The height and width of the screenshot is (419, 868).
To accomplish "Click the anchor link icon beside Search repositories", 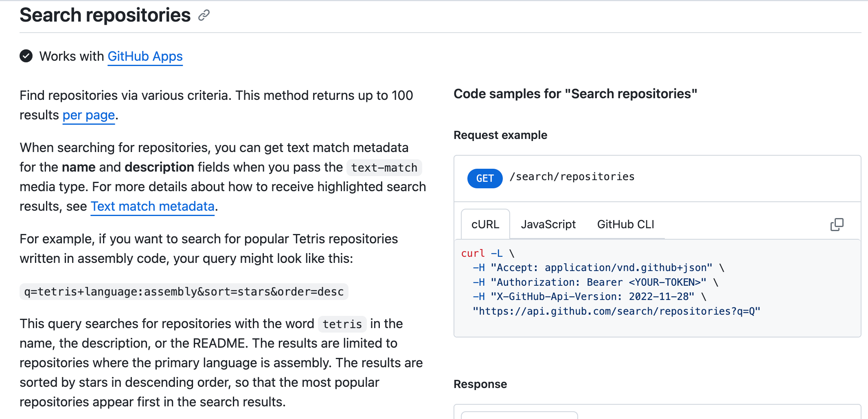I will tap(203, 15).
